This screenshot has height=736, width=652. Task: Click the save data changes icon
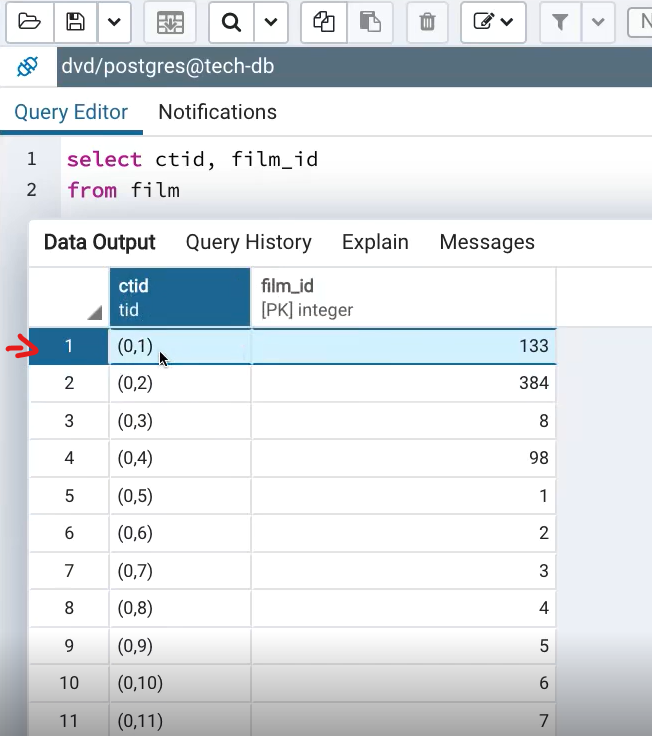(x=170, y=22)
